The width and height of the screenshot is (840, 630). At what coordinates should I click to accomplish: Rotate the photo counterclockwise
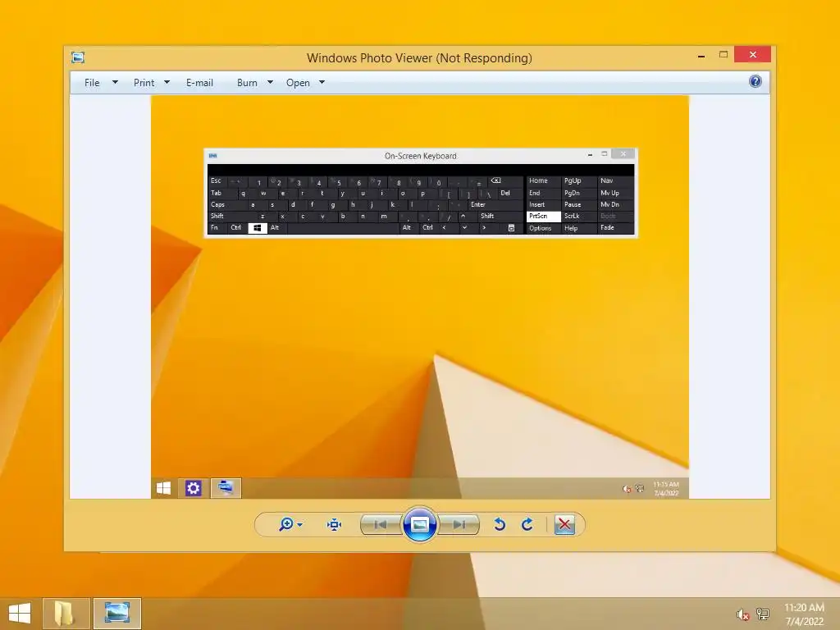click(500, 524)
